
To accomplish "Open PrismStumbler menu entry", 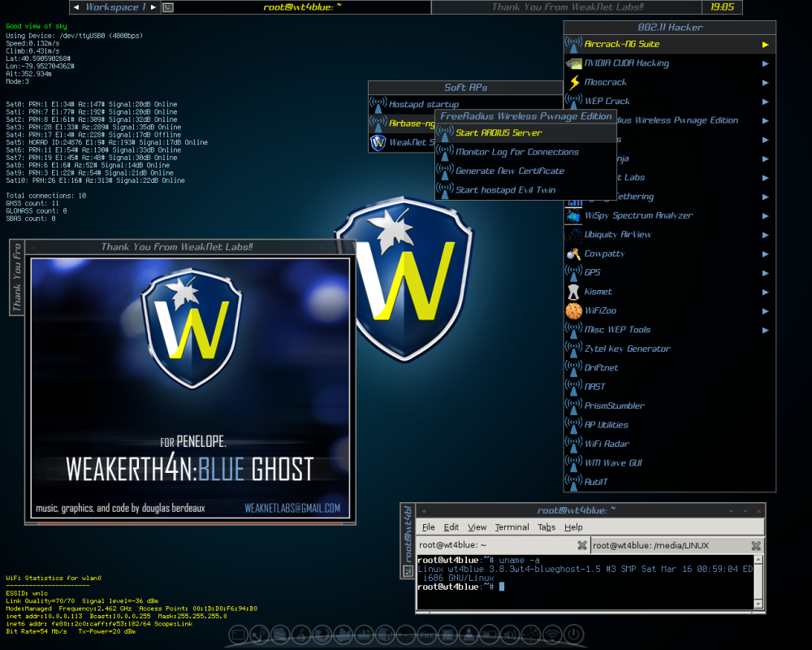I will [670, 406].
